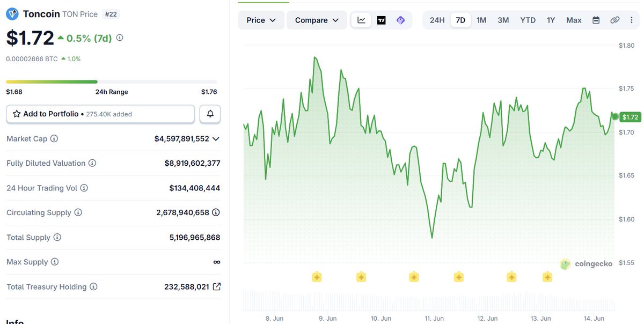Click the $4,597,891,552 market cap value
Image resolution: width=644 pixels, height=324 pixels.
click(182, 138)
